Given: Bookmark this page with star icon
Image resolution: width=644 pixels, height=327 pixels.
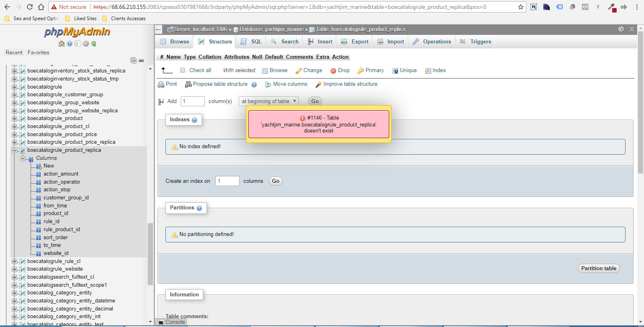Looking at the screenshot, I should pyautogui.click(x=521, y=7).
